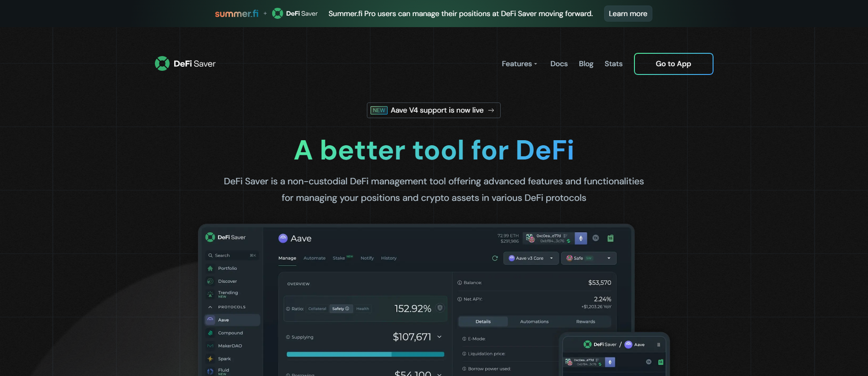
Task: Select the Automations tab
Action: (x=534, y=322)
